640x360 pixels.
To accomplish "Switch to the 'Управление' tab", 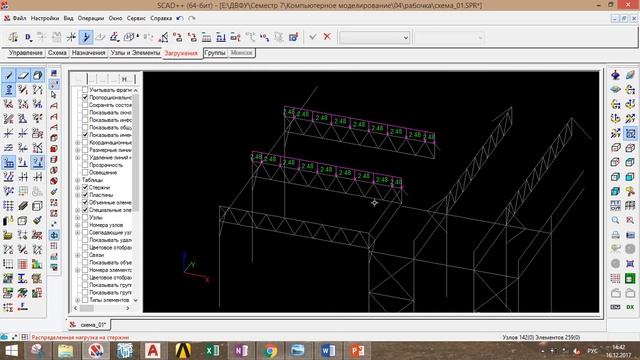I will coord(25,53).
